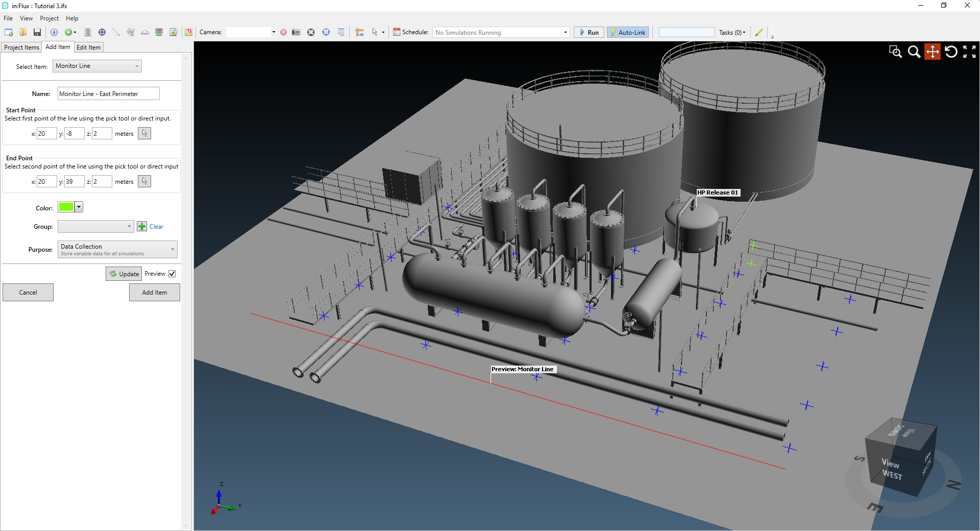Click the green color swatch

pyautogui.click(x=66, y=207)
